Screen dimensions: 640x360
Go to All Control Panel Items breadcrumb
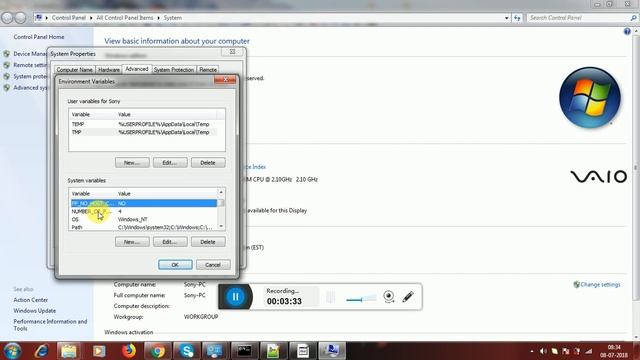[x=124, y=18]
